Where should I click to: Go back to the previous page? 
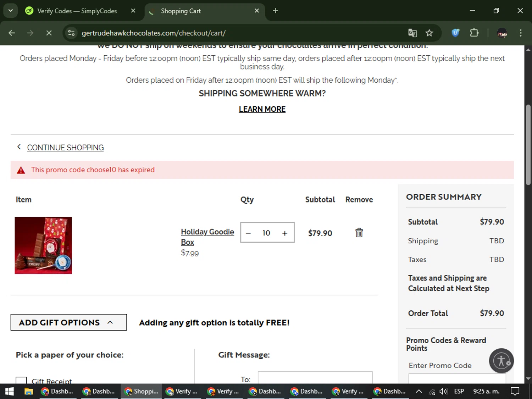(12, 33)
